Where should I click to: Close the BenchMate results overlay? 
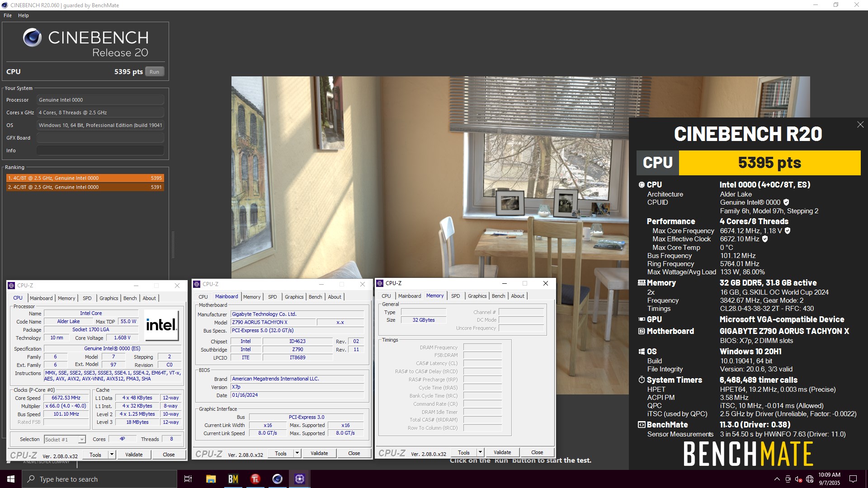click(x=860, y=125)
